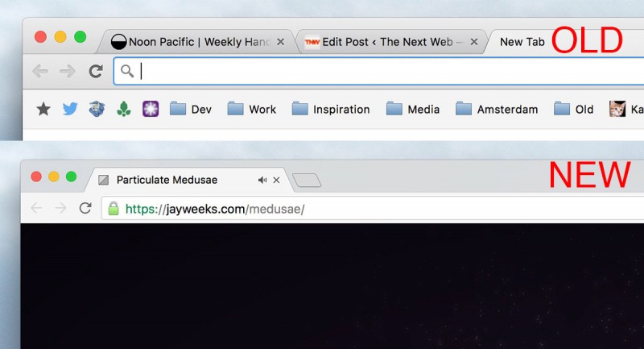Open a new tab in the new window
644x349 pixels.
point(307,181)
